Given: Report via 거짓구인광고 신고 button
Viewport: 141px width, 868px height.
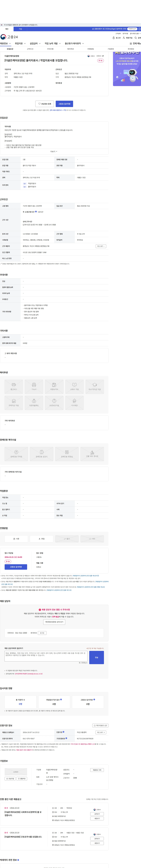Looking at the screenshot, I should tap(100, 726).
